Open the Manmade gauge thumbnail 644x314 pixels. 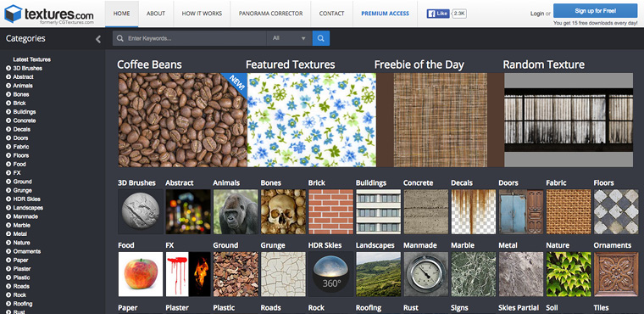(x=426, y=274)
